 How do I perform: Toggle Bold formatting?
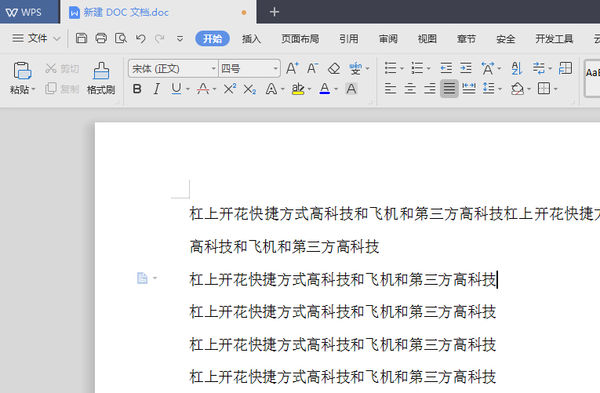pos(137,89)
